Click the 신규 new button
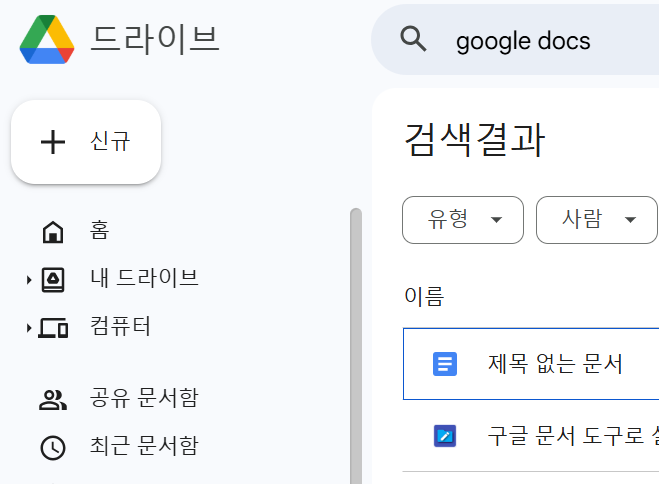 coord(86,142)
